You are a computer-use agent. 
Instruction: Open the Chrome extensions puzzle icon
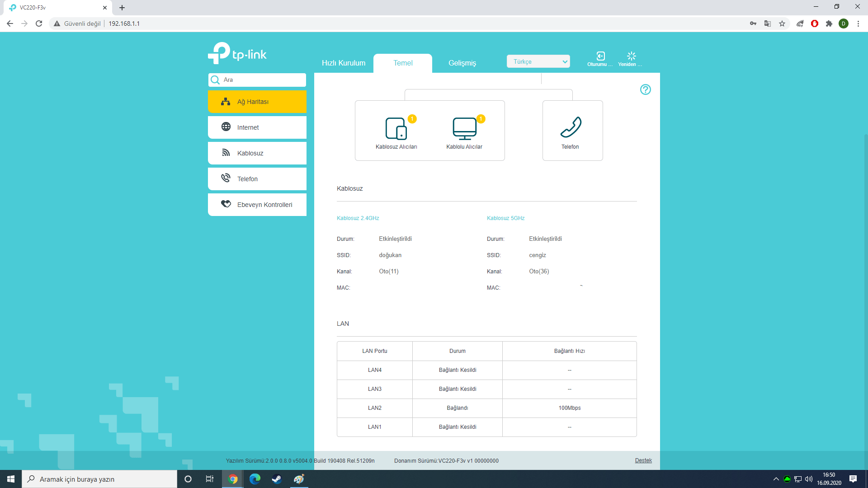click(829, 23)
